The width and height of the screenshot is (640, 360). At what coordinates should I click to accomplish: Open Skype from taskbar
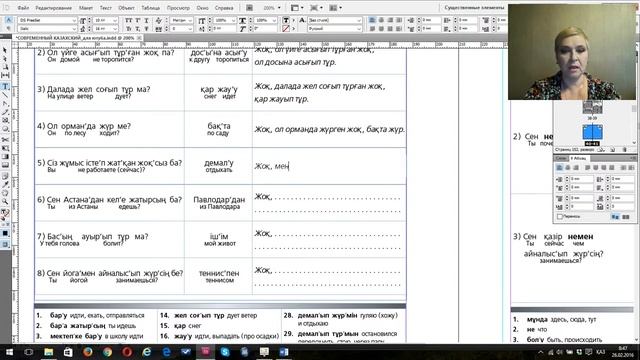coord(225,352)
